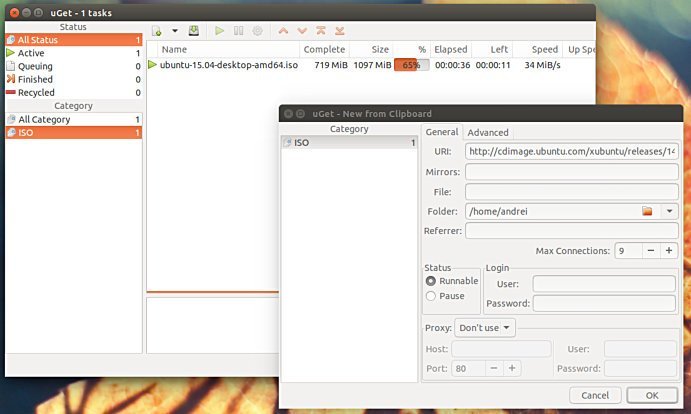
Task: Select All Status in the status list
Action: pos(74,40)
